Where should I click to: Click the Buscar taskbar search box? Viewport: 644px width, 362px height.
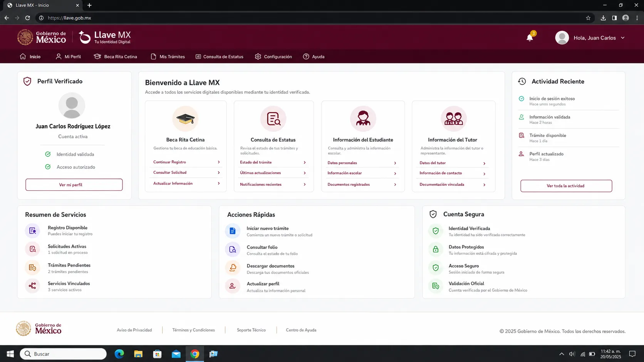click(63, 354)
